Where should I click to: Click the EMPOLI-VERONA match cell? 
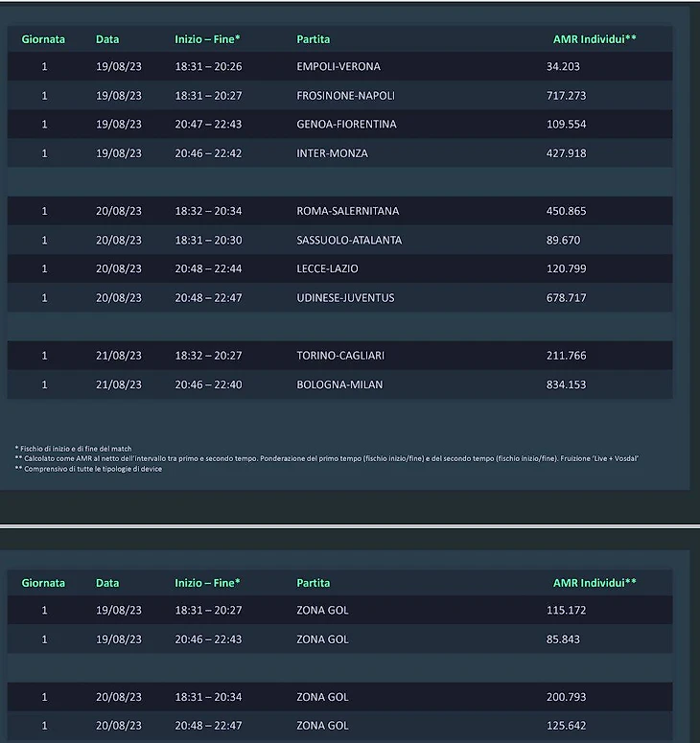(338, 67)
